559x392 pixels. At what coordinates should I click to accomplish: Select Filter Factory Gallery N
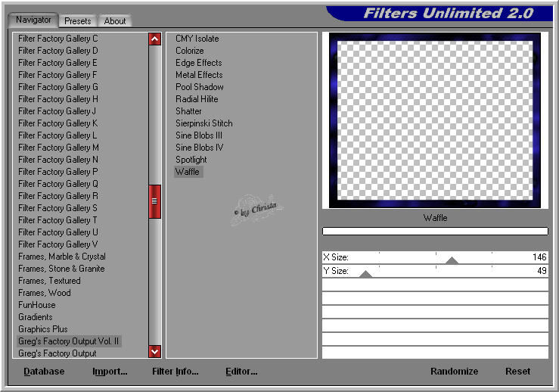coord(58,160)
